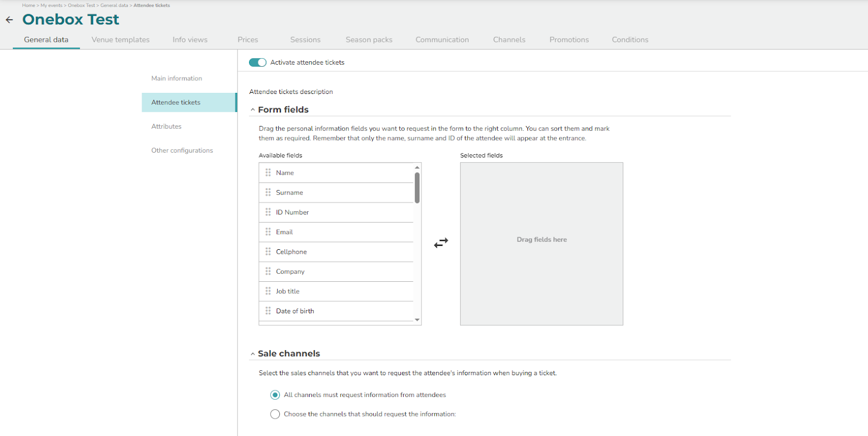Click the available fields scroll down arrow
The image size is (868, 436).
[x=417, y=320]
